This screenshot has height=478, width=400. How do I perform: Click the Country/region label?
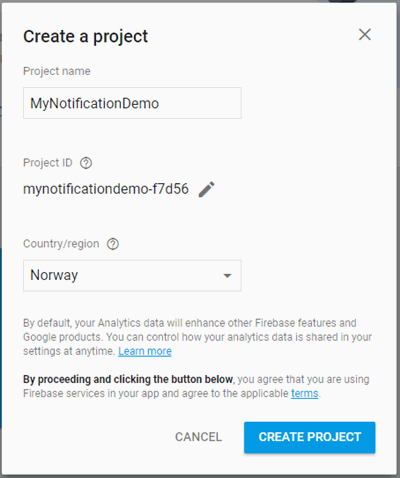61,244
